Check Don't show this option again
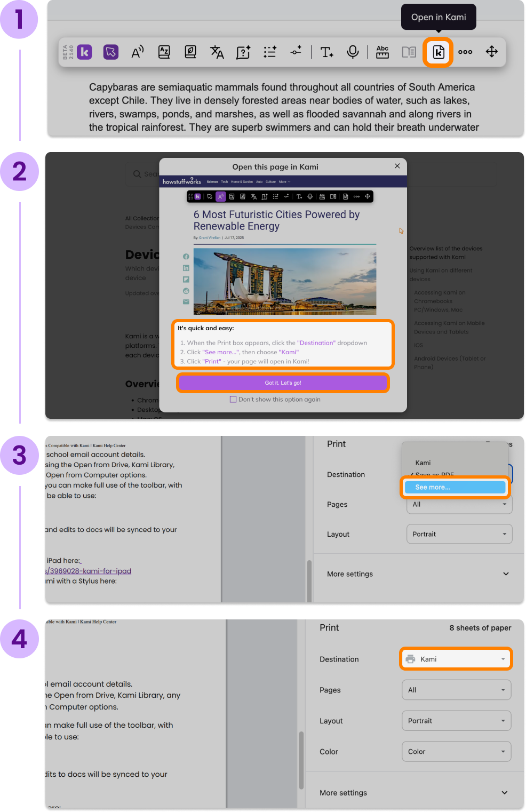The width and height of the screenshot is (526, 812). 233,399
